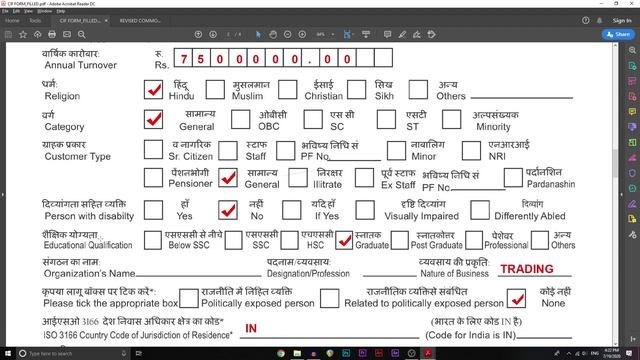Add a sticky note comment from the toolbar

point(387,35)
